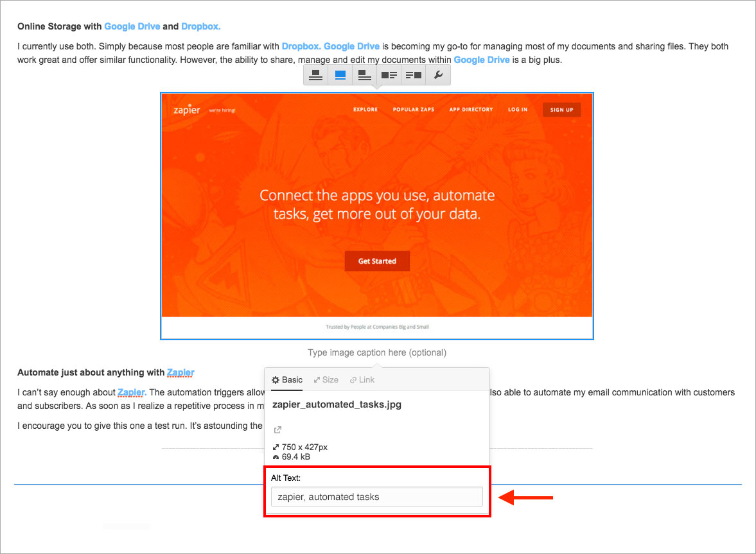
Task: Float image right with text wrap
Action: point(414,75)
